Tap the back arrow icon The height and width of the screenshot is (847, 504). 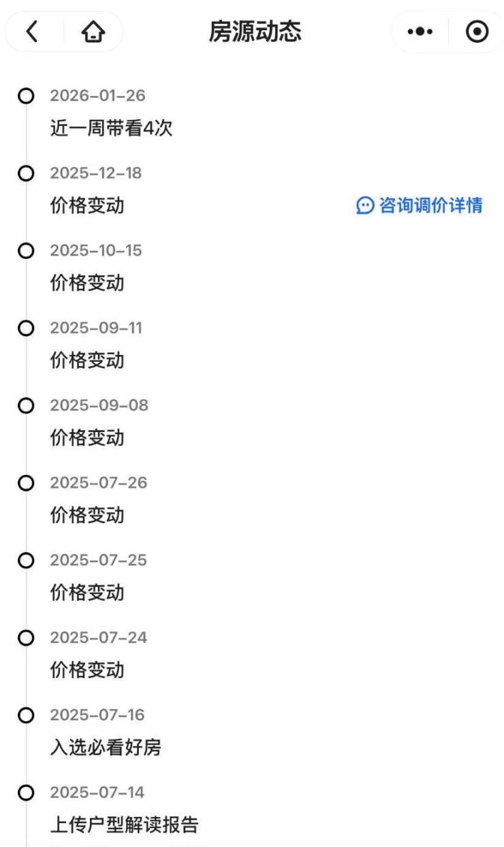pos(31,32)
